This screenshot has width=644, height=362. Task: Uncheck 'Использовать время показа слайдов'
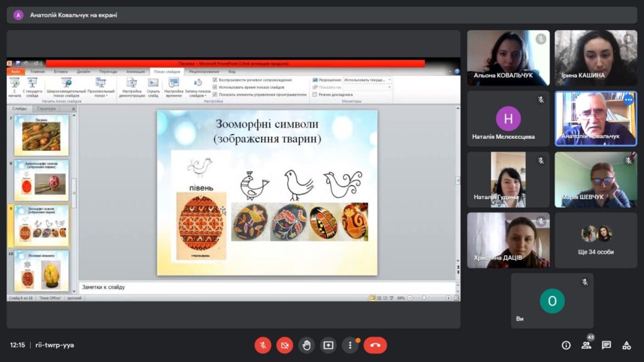coord(215,87)
